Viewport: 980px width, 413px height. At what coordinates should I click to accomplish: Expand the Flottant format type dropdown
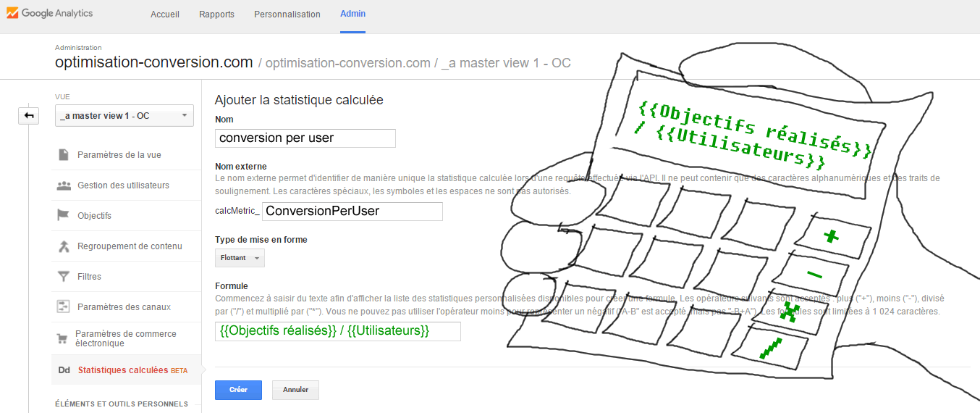pos(240,258)
